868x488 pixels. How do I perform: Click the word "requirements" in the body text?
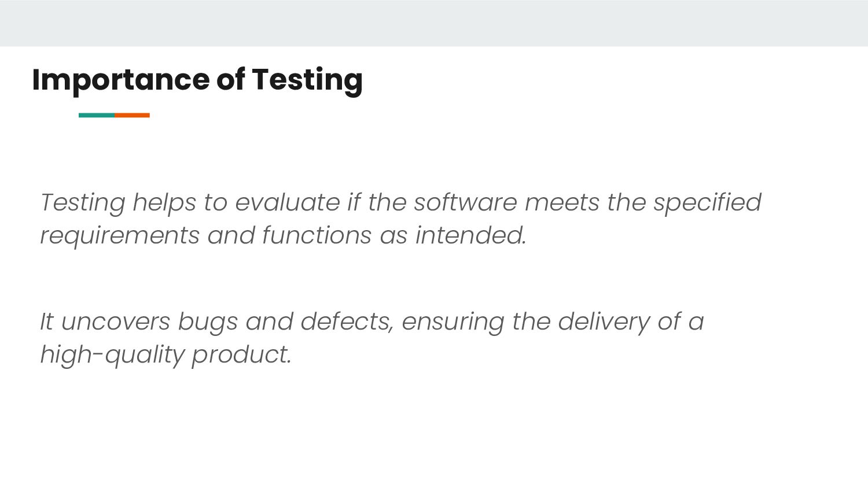[x=119, y=235]
